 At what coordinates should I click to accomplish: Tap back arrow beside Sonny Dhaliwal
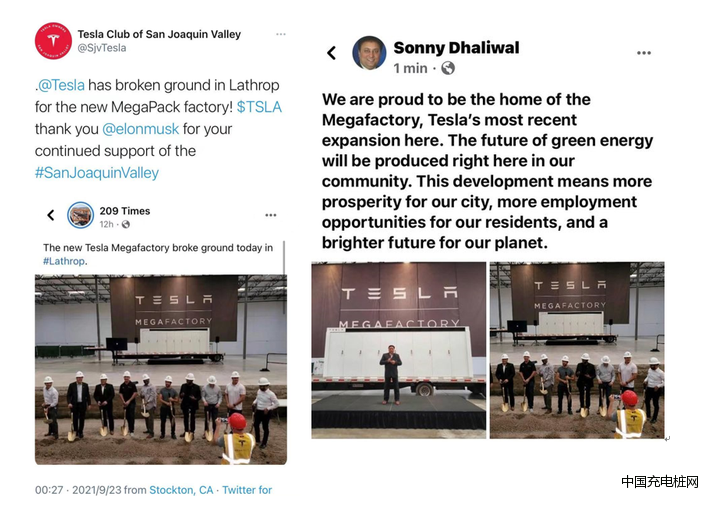pos(331,53)
